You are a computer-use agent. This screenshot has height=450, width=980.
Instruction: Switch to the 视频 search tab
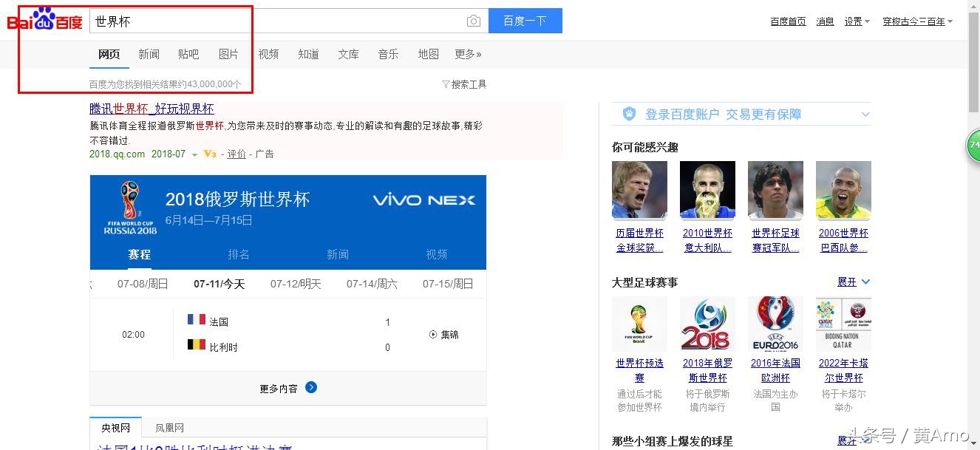(x=269, y=54)
